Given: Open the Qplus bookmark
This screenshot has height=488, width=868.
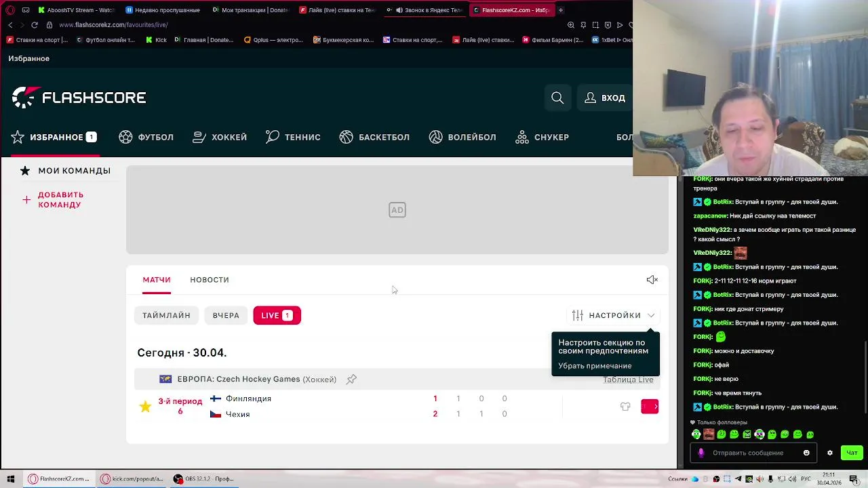Looking at the screenshot, I should click(x=273, y=40).
